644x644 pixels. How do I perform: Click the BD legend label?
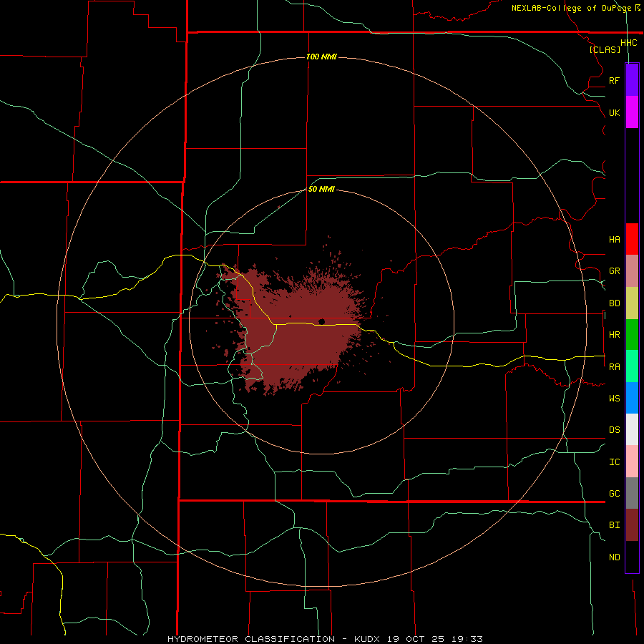click(x=614, y=303)
